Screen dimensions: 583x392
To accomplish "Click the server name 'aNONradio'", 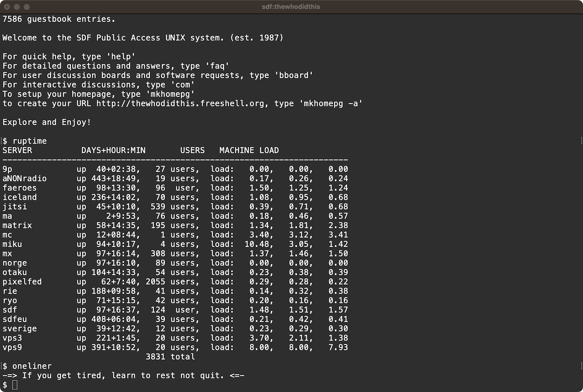I will [x=25, y=178].
